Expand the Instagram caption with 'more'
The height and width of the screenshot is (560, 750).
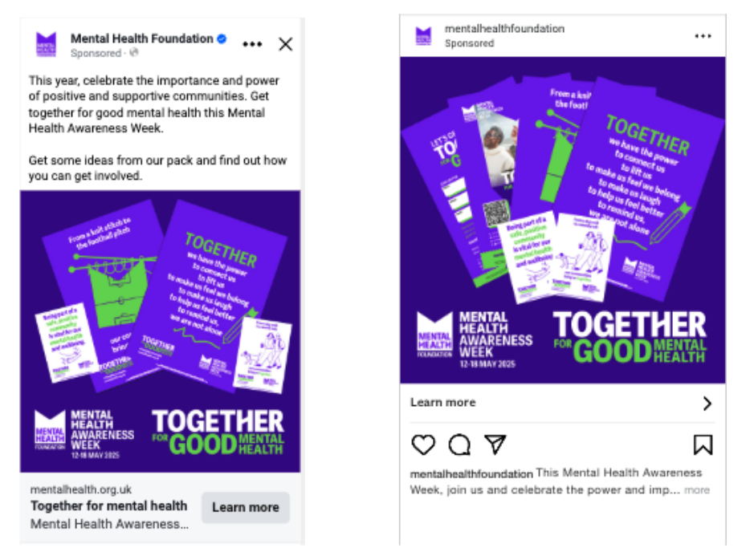697,490
